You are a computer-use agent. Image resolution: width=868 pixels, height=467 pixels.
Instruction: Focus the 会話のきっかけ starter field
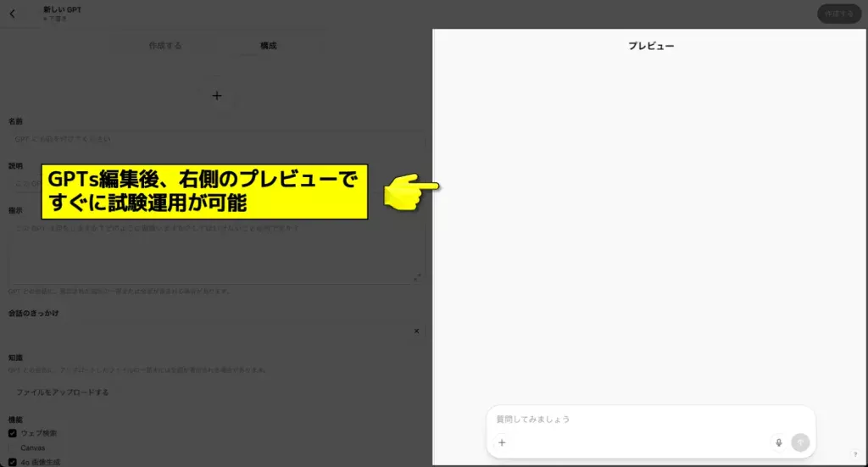(209, 331)
